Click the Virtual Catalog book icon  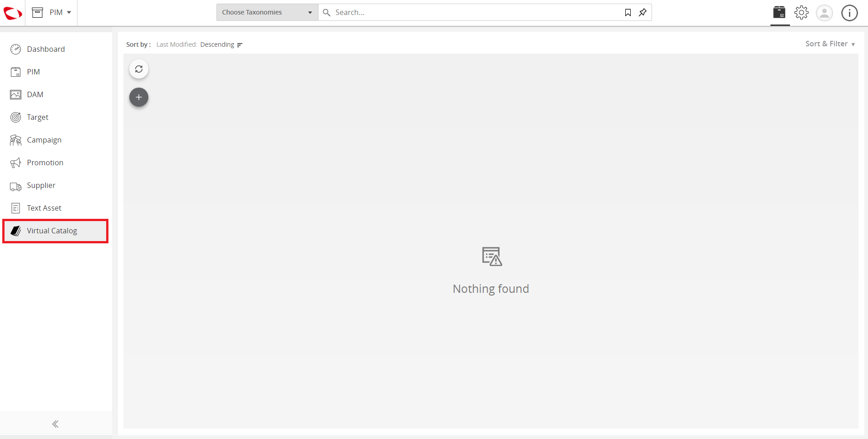click(x=16, y=231)
